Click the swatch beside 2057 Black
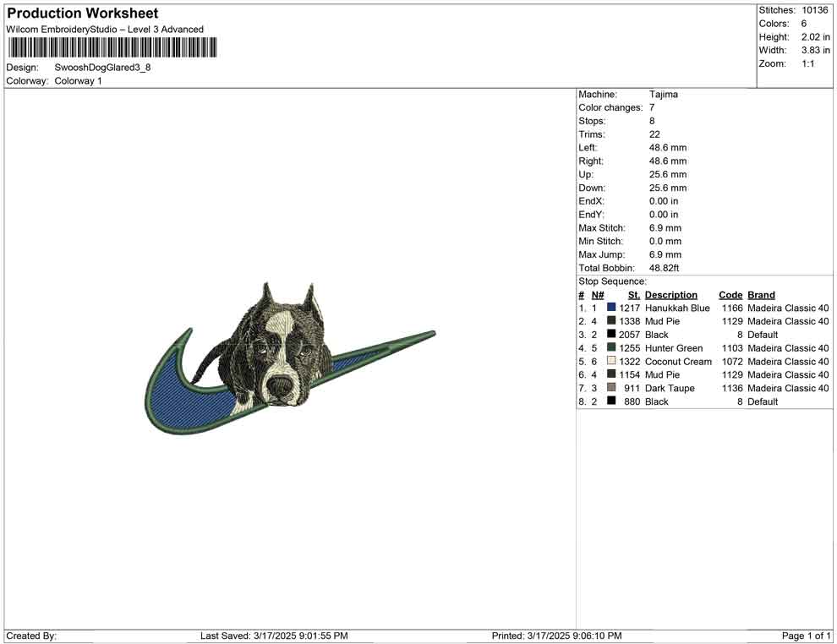This screenshot has width=837, height=644. click(x=611, y=334)
